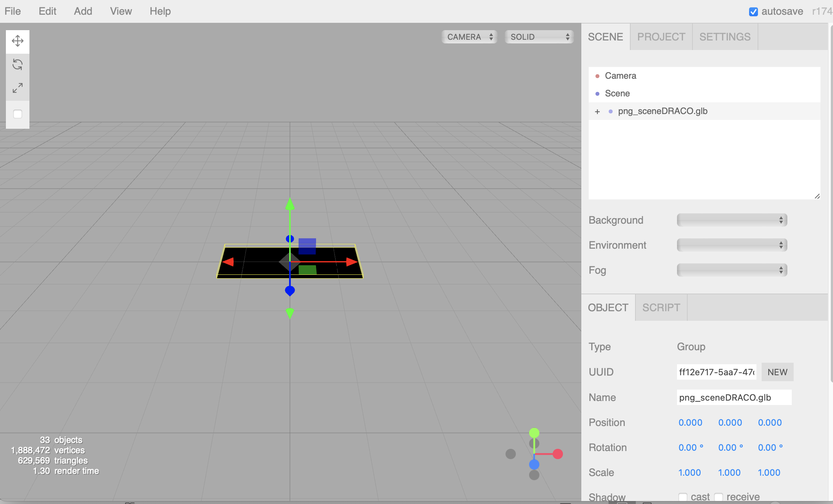Click the gray negative X ball on view helper
The width and height of the screenshot is (833, 504).
click(x=511, y=454)
